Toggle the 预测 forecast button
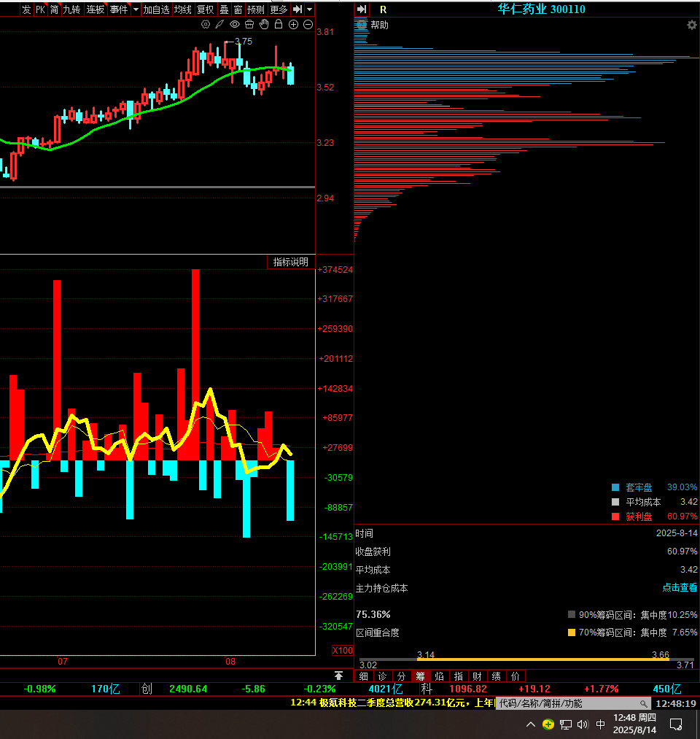 [256, 9]
